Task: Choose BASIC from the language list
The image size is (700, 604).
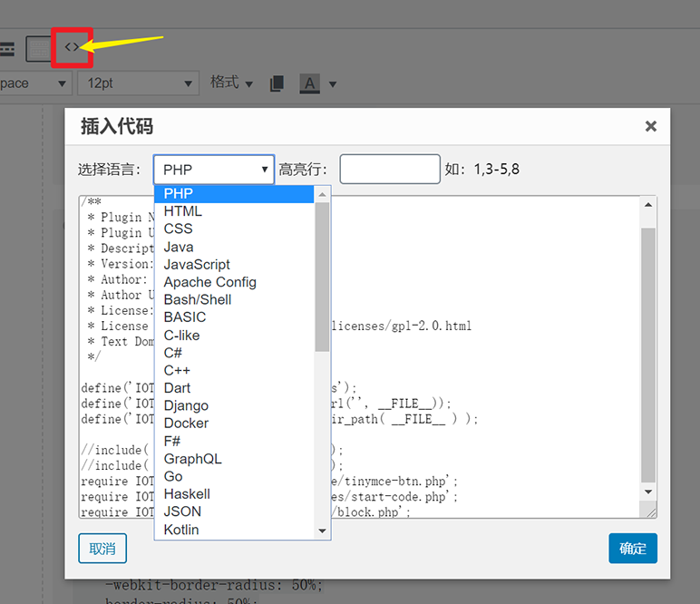Action: point(234,317)
